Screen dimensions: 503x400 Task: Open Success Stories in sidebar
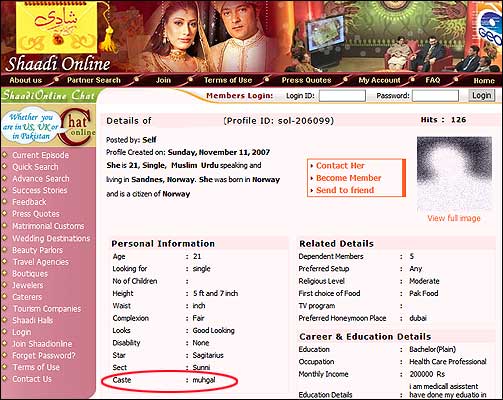tap(40, 190)
